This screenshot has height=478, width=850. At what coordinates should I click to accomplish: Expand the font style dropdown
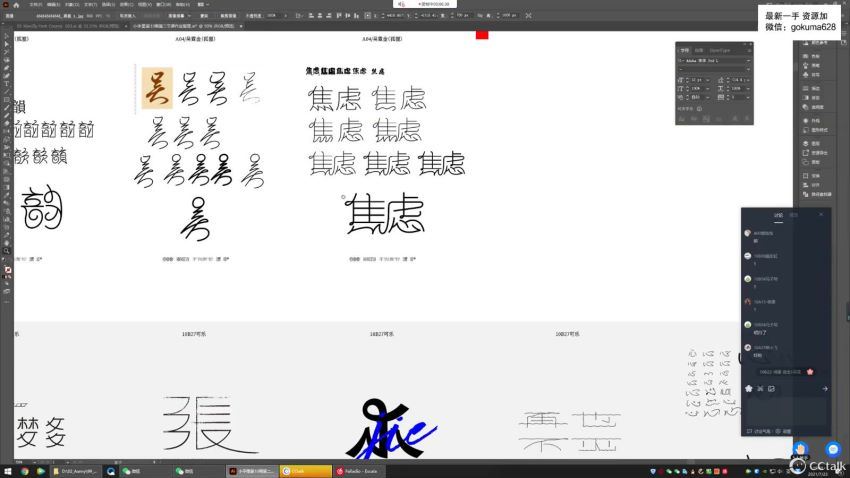pos(746,69)
